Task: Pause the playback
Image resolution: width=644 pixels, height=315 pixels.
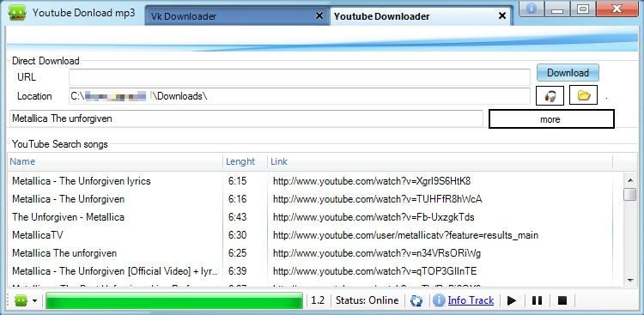Action: (x=537, y=300)
